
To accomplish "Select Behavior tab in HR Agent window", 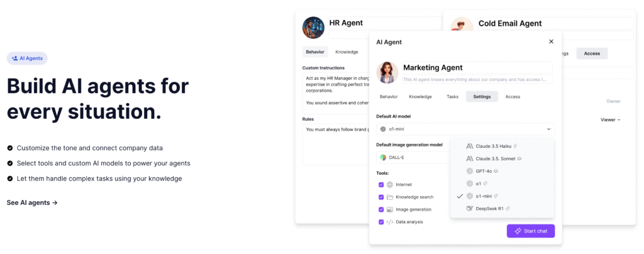I will pyautogui.click(x=315, y=52).
